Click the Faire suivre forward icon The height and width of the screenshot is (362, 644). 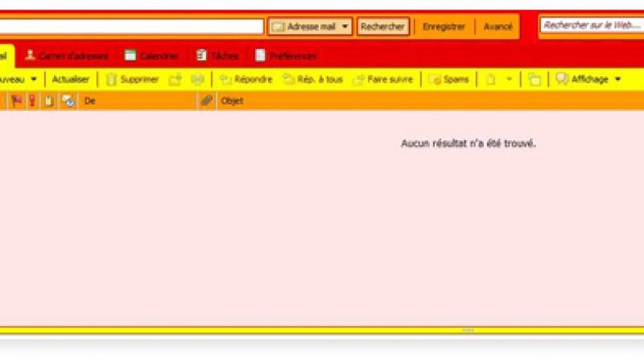[x=358, y=79]
